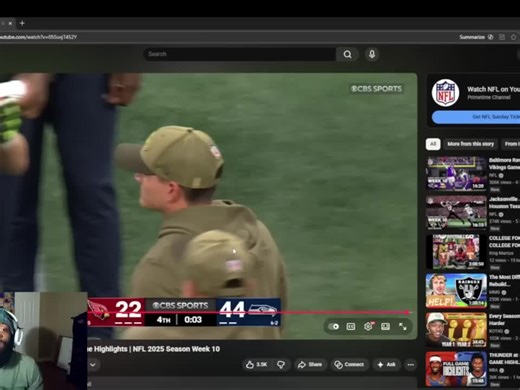The width and height of the screenshot is (520, 390).
Task: Toggle the autoplay switch in player
Action: coord(334,326)
